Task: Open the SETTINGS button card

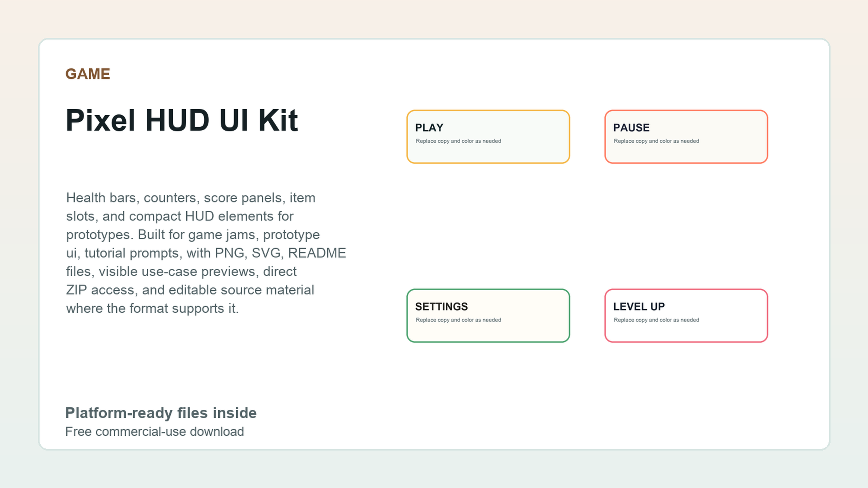Action: coord(488,316)
